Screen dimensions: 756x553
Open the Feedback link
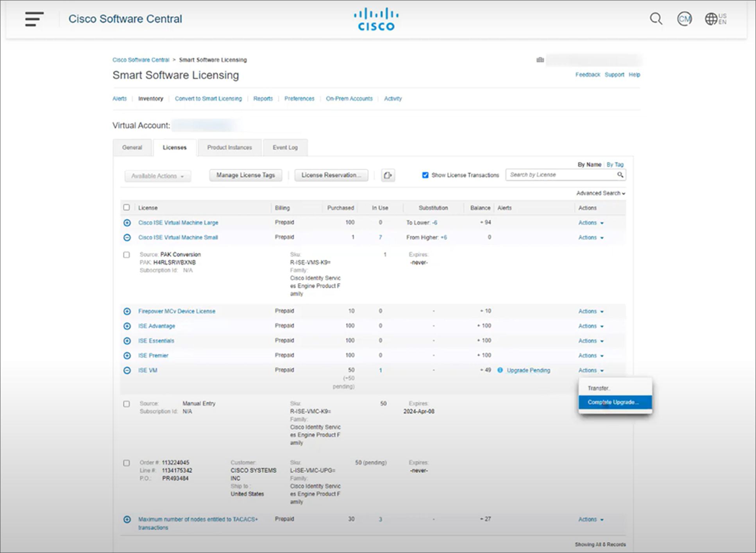(x=587, y=74)
